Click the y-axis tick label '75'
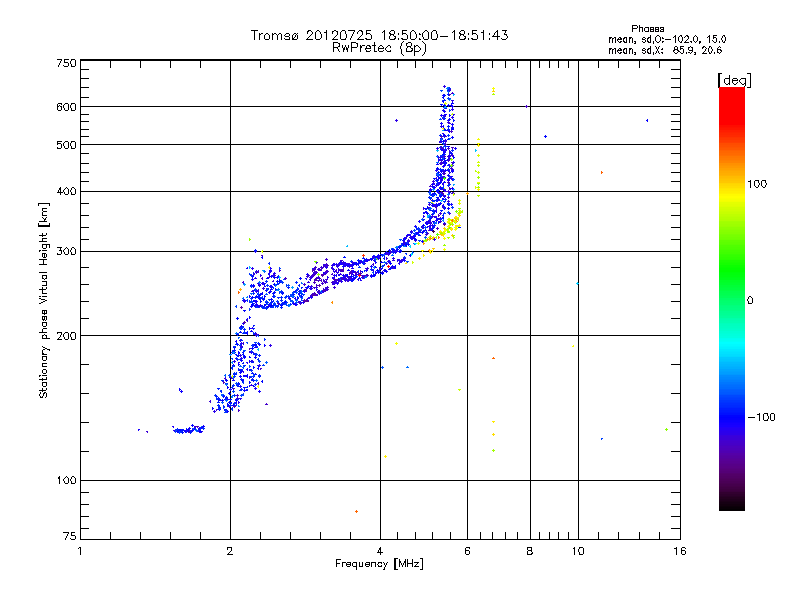The width and height of the screenshot is (800, 600). tap(70, 536)
